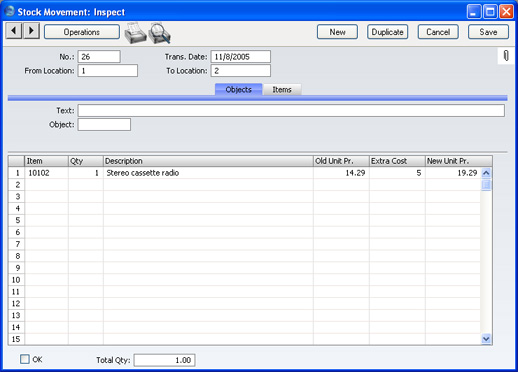The width and height of the screenshot is (518, 372).
Task: Click the Text input field
Action: coord(291,111)
